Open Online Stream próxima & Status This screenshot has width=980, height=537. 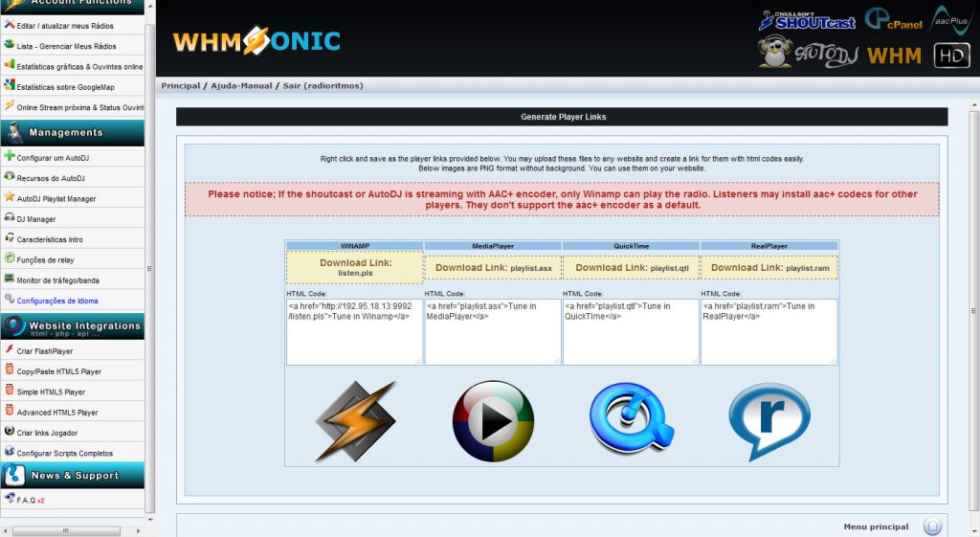[80, 107]
